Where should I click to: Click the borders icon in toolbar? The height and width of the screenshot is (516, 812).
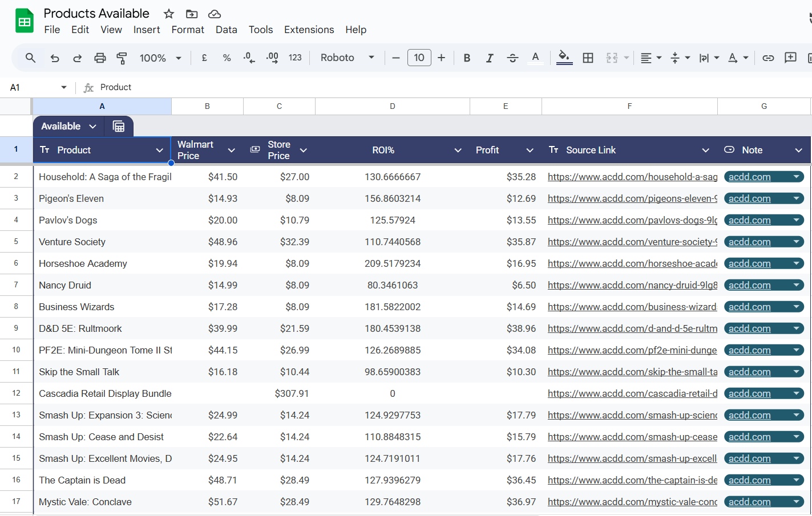(x=588, y=58)
